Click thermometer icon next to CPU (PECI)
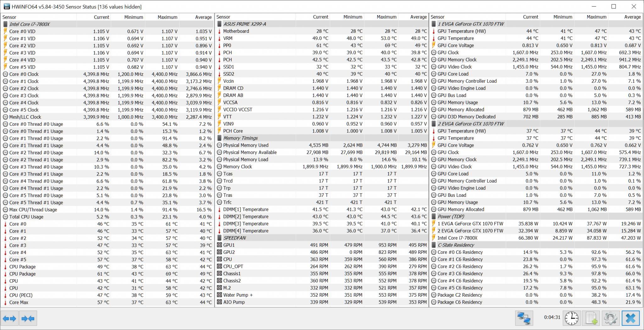 (x=5, y=295)
